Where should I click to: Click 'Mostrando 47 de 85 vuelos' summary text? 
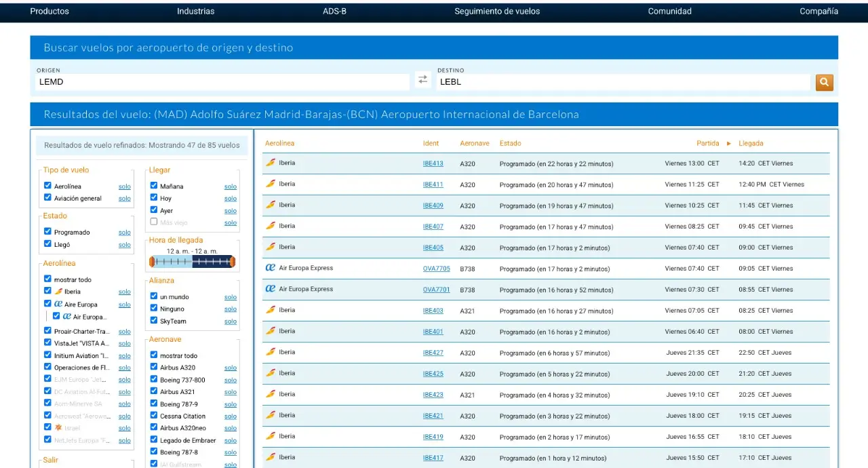194,145
